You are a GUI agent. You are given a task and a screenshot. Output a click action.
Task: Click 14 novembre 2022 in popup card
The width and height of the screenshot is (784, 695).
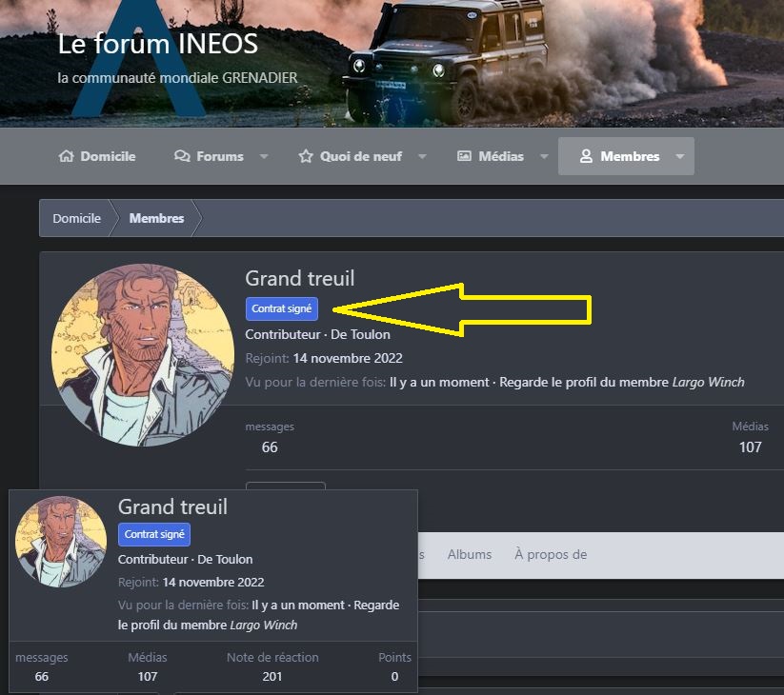click(213, 582)
